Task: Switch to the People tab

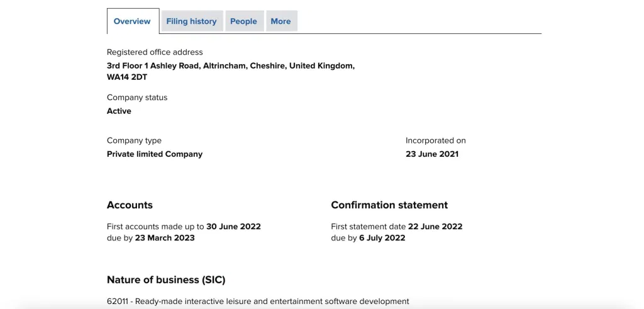Action: (243, 21)
